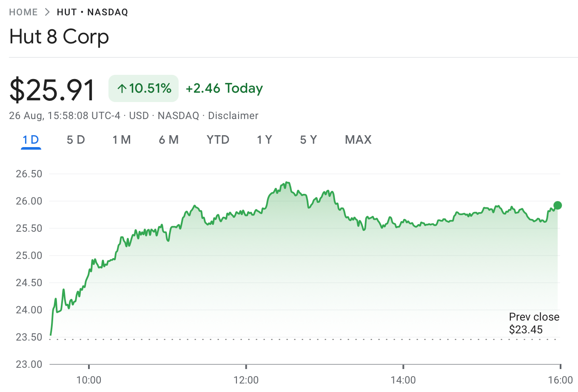Screen dimensions: 578x392
Task: Show the 1M chart range
Action: (122, 140)
